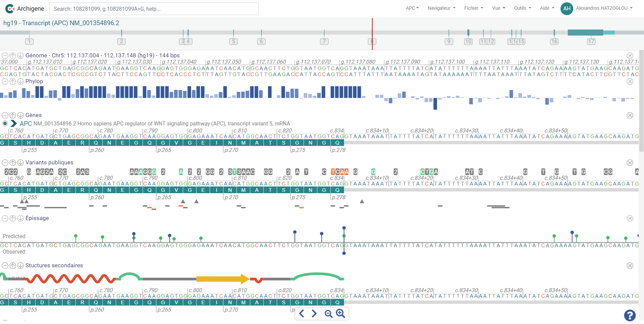Click the Archigene logo link
644x324 pixels.
[x=25, y=9]
